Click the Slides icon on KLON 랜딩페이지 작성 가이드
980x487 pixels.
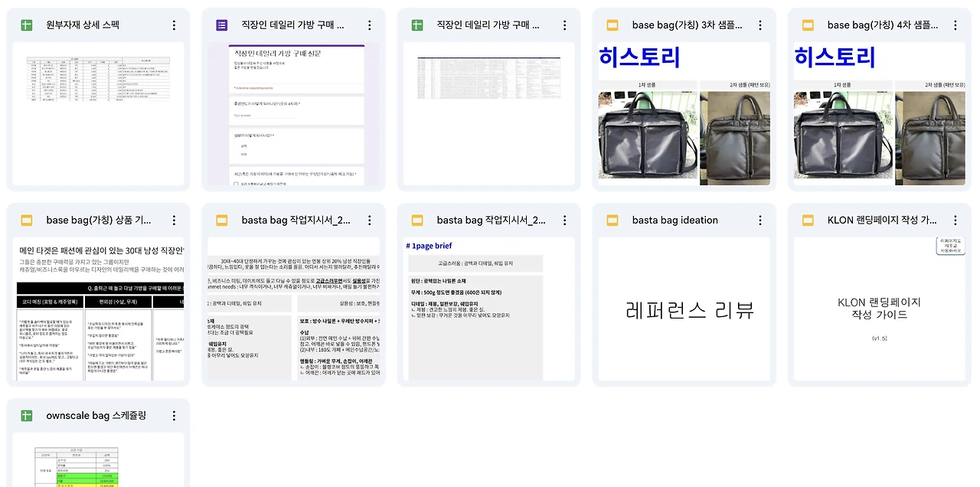tap(807, 220)
